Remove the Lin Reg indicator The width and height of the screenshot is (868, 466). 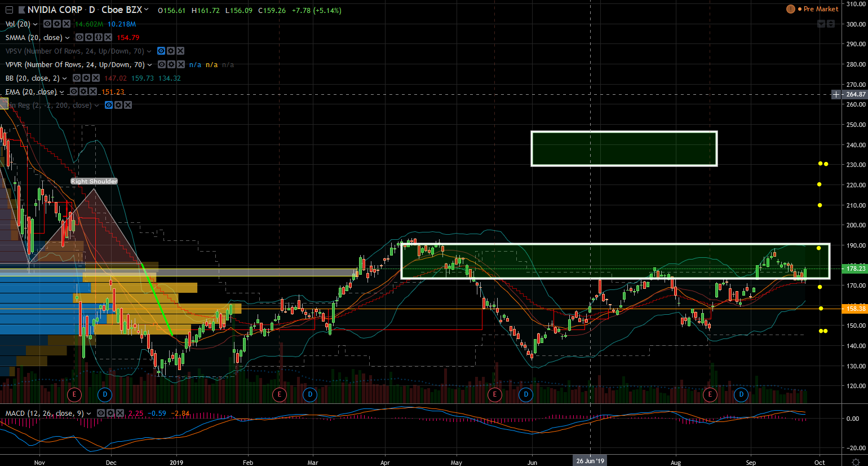point(128,105)
